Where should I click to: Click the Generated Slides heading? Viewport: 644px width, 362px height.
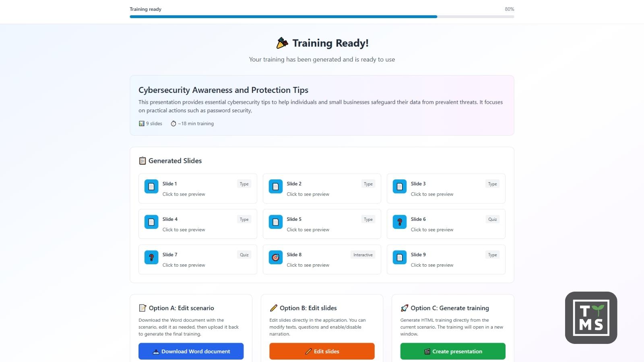(x=175, y=161)
